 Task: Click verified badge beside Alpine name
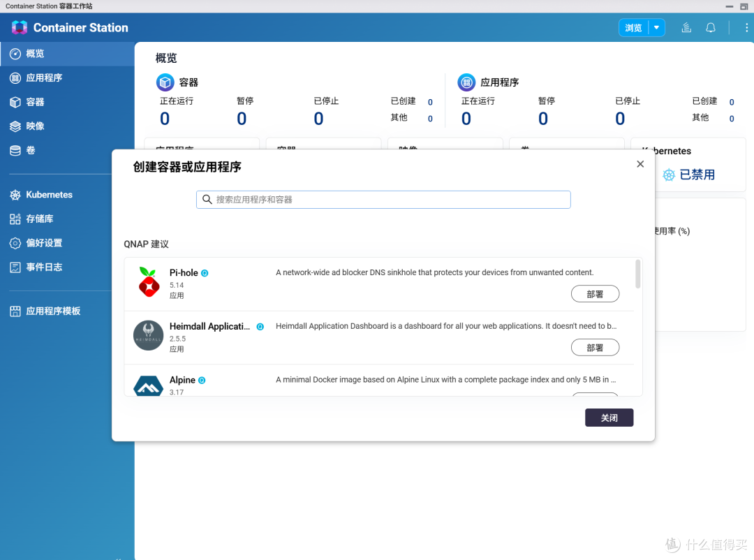click(202, 380)
